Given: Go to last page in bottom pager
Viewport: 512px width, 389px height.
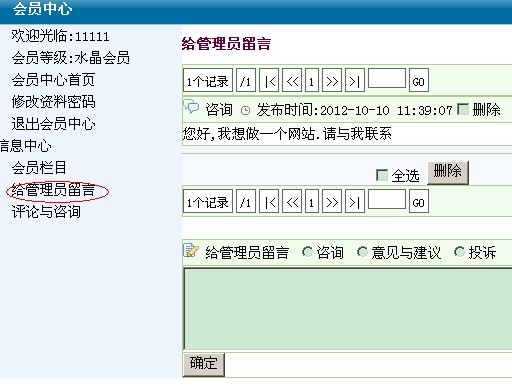Looking at the screenshot, I should tap(355, 201).
